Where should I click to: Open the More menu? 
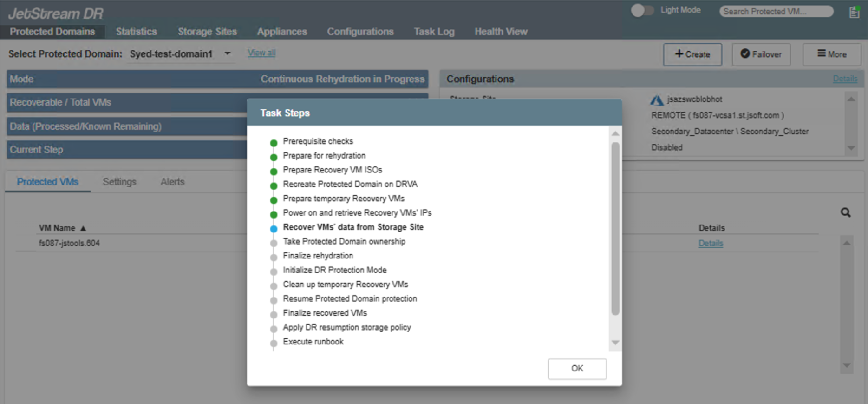(832, 54)
